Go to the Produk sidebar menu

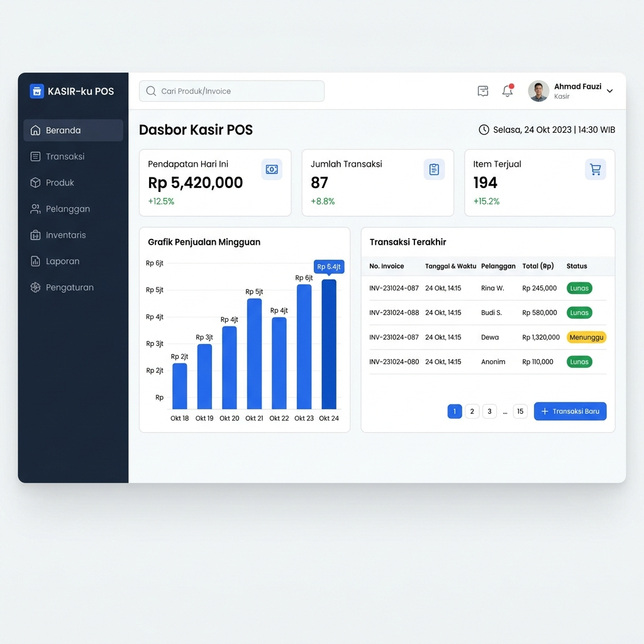coord(73,183)
